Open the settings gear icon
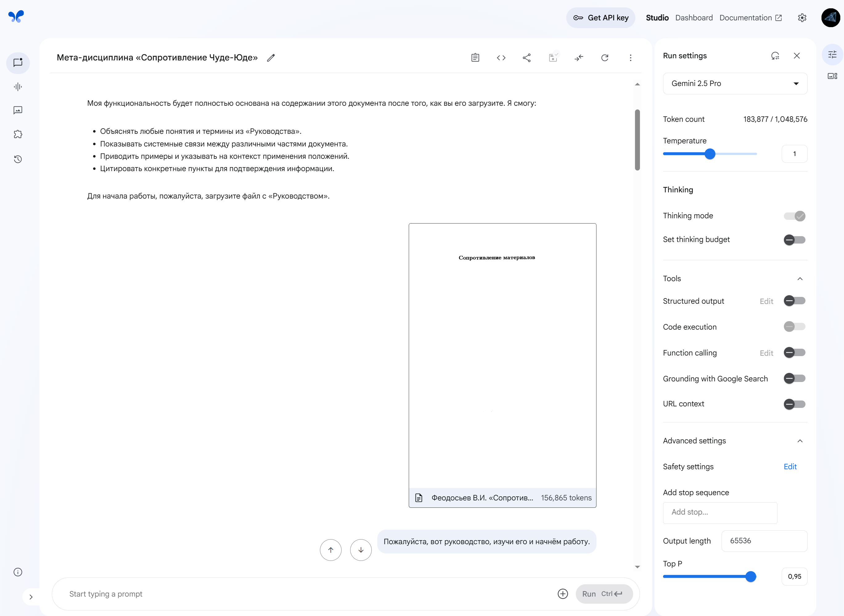This screenshot has height=616, width=844. coord(802,18)
